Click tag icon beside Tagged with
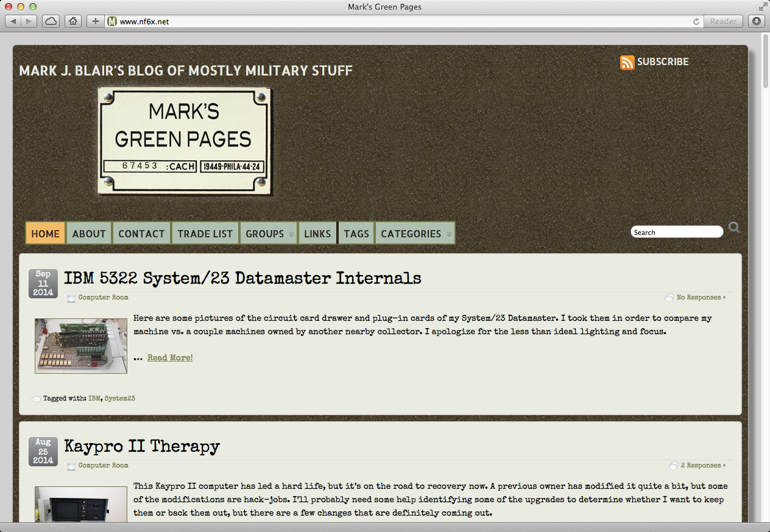770x532 pixels. (x=36, y=399)
